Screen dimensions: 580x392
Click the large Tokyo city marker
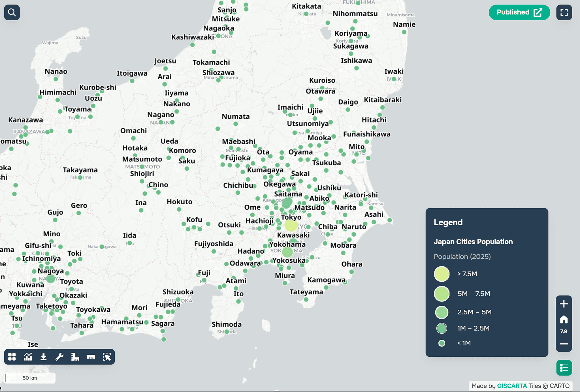pyautogui.click(x=291, y=226)
